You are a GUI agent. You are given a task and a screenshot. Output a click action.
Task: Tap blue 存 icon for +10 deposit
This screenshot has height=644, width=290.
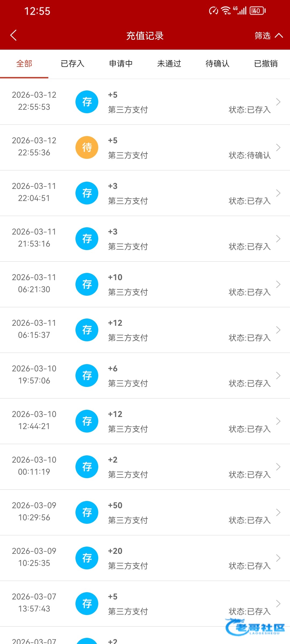pyautogui.click(x=87, y=284)
